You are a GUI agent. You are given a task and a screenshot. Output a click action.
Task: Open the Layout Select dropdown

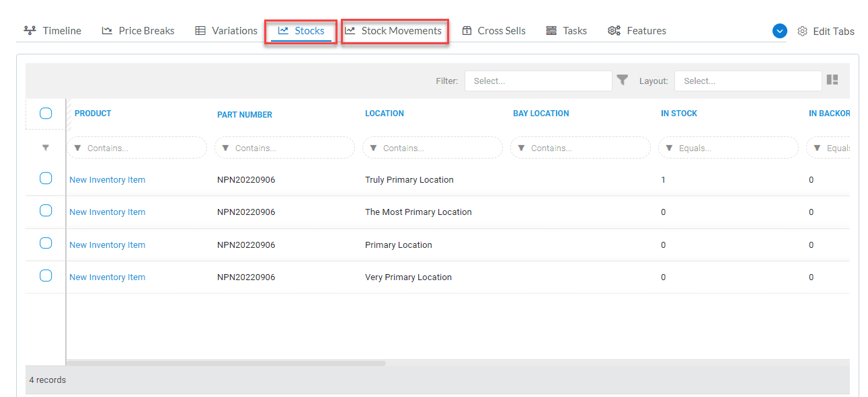coord(748,81)
